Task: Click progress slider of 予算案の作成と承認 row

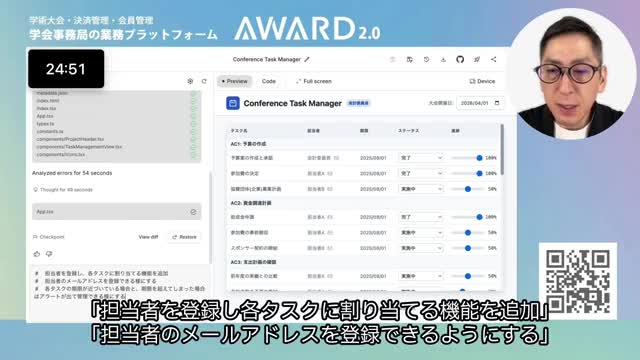Action: click(467, 158)
